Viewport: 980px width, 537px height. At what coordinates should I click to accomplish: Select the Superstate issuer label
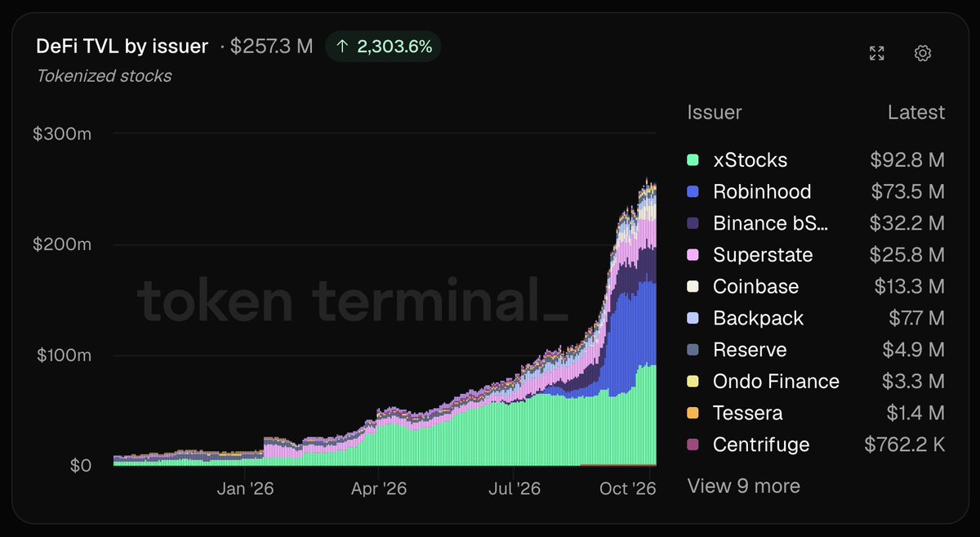tap(763, 255)
